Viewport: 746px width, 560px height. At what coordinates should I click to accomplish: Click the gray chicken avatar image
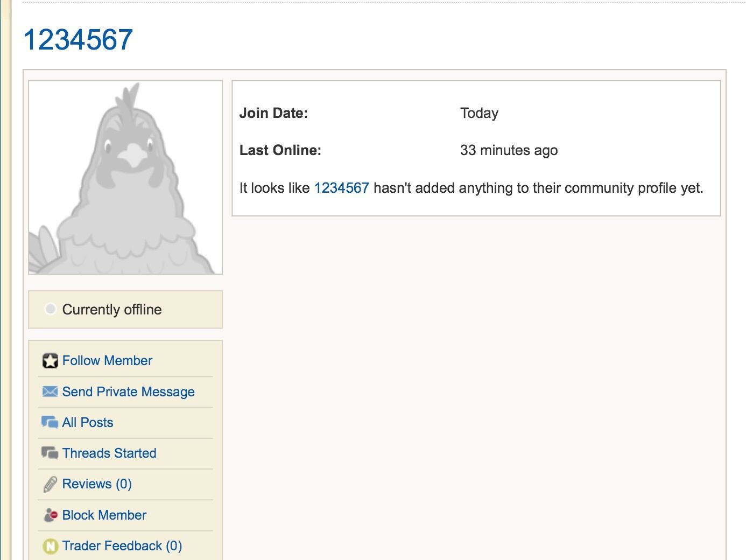(125, 178)
